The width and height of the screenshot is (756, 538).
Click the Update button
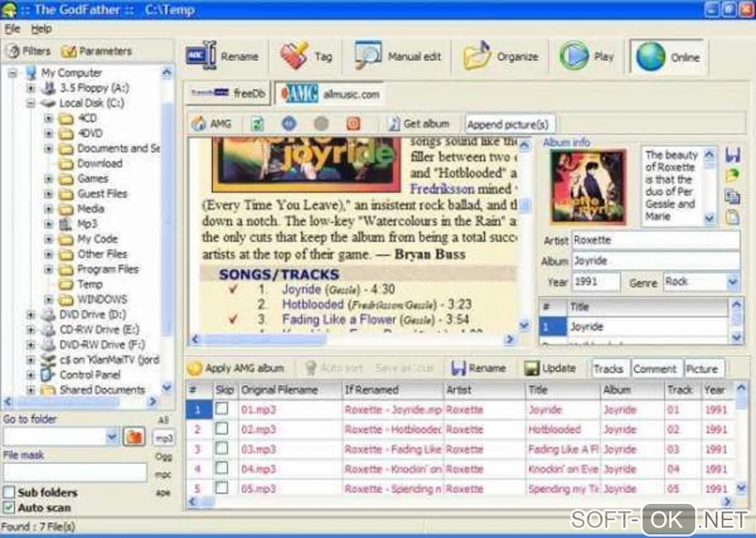(550, 368)
